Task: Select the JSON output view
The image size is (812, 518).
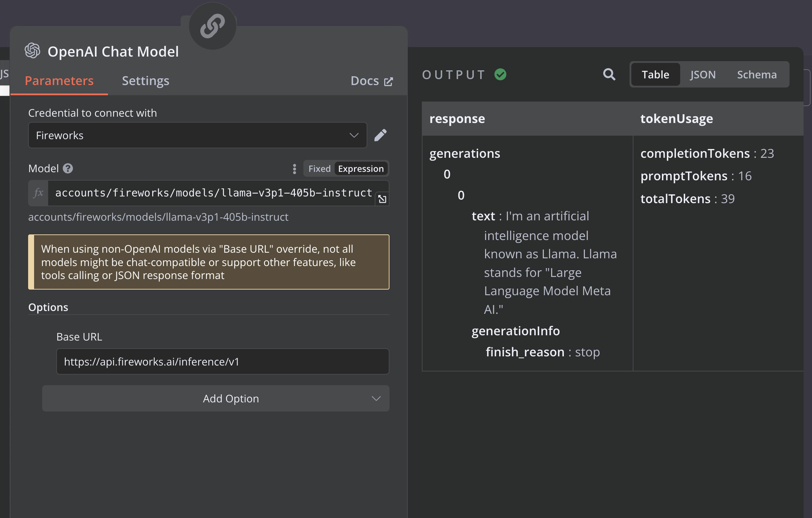Action: tap(703, 75)
